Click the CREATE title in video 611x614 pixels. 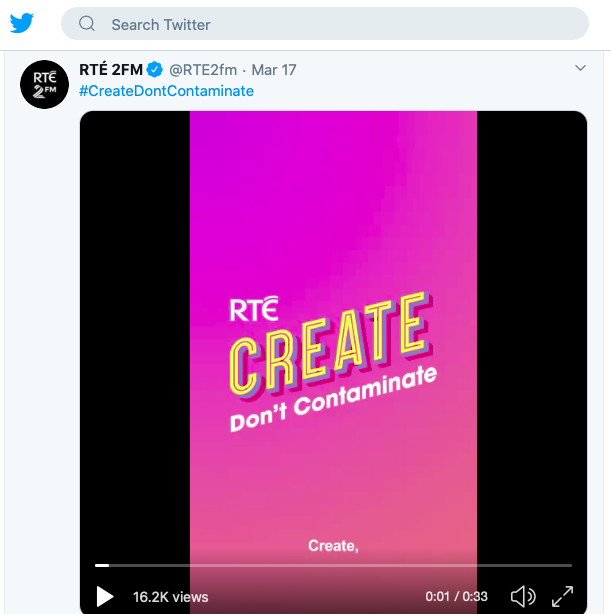pyautogui.click(x=331, y=345)
